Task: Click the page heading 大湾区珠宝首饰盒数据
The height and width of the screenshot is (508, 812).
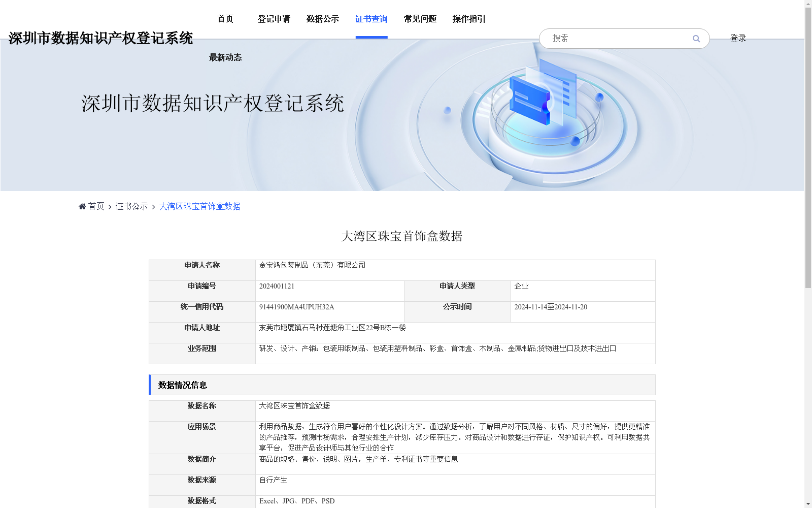Action: [402, 236]
